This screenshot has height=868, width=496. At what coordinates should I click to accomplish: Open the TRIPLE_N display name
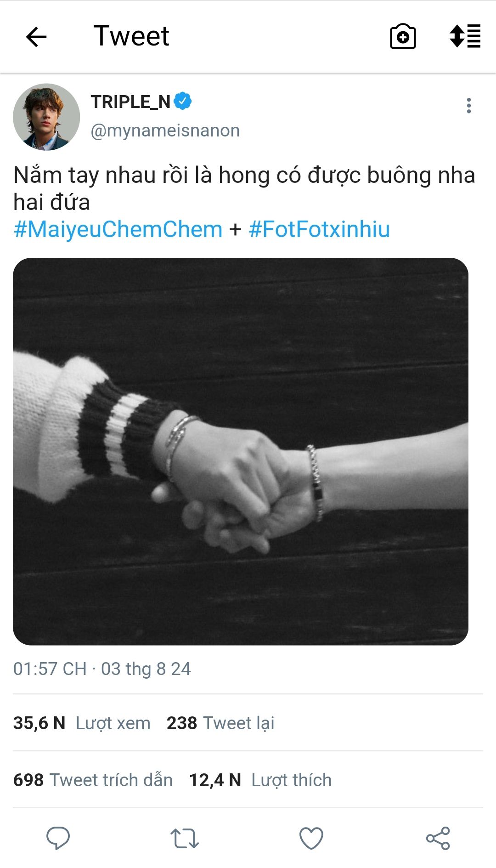pyautogui.click(x=131, y=102)
